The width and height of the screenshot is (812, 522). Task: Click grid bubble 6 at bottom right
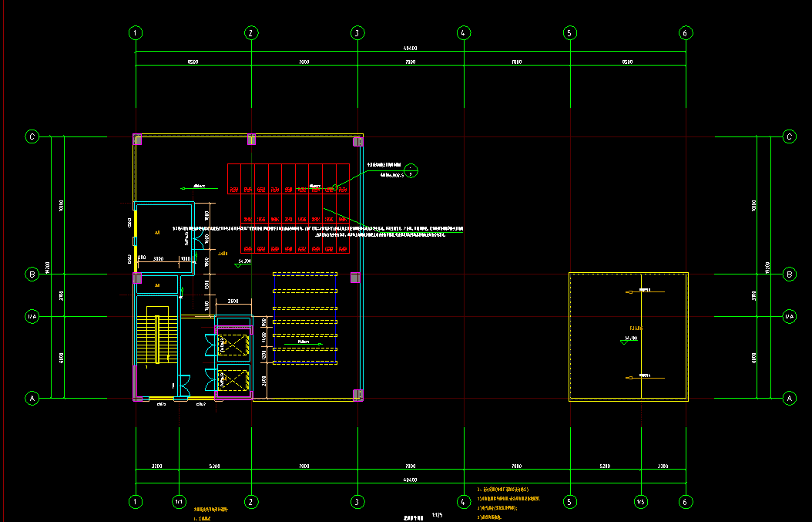coord(686,501)
